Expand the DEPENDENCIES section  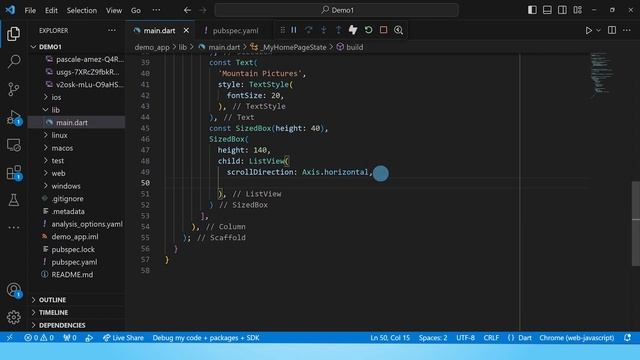(62, 325)
